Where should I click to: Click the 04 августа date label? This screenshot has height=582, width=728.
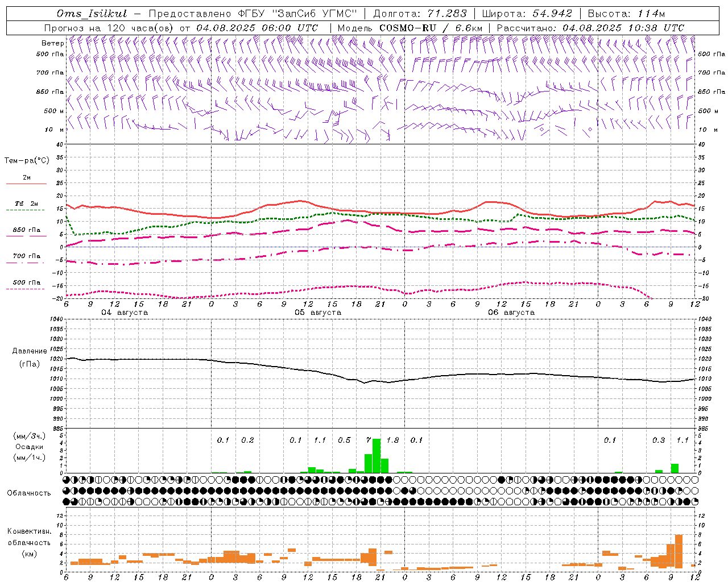(x=125, y=313)
